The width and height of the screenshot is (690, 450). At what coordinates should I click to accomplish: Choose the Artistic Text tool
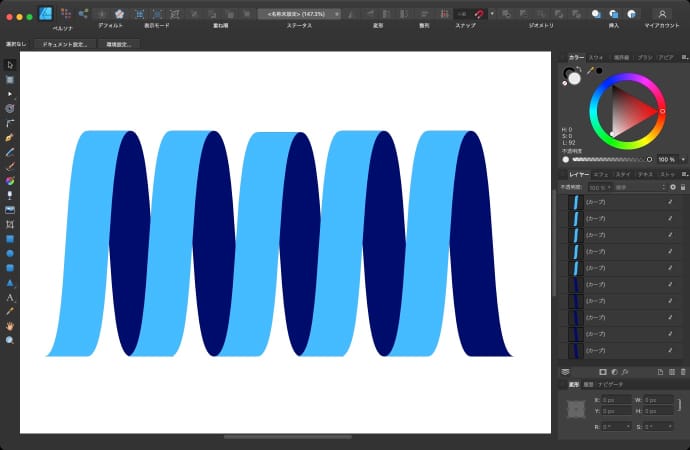click(x=10, y=297)
